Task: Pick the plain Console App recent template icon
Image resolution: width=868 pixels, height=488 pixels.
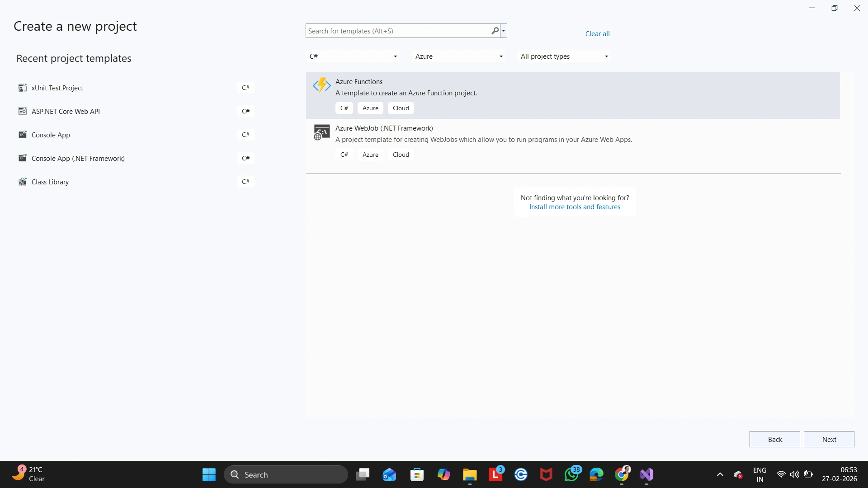Action: click(x=22, y=135)
